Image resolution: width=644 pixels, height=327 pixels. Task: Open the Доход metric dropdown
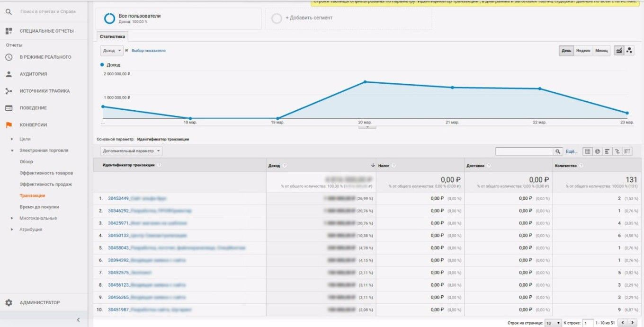point(112,51)
